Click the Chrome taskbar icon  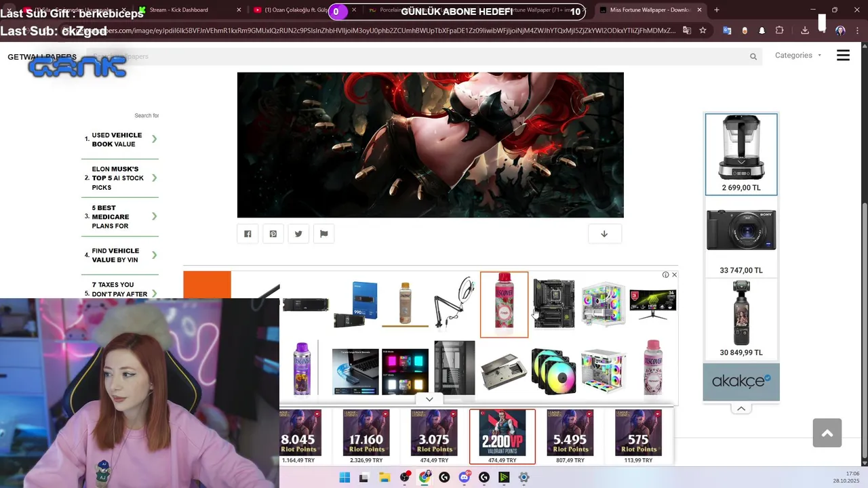pos(425,477)
